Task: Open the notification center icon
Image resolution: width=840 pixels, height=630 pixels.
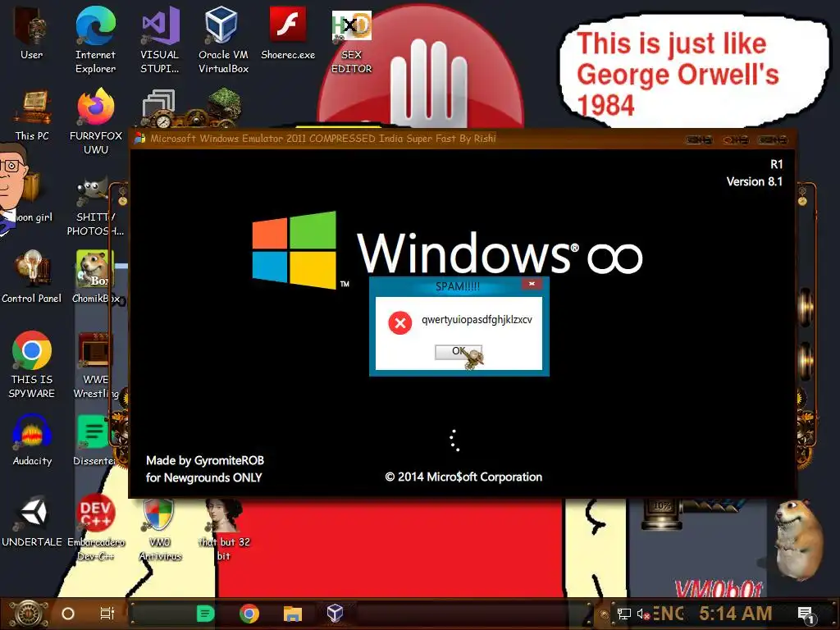Action: (806, 615)
